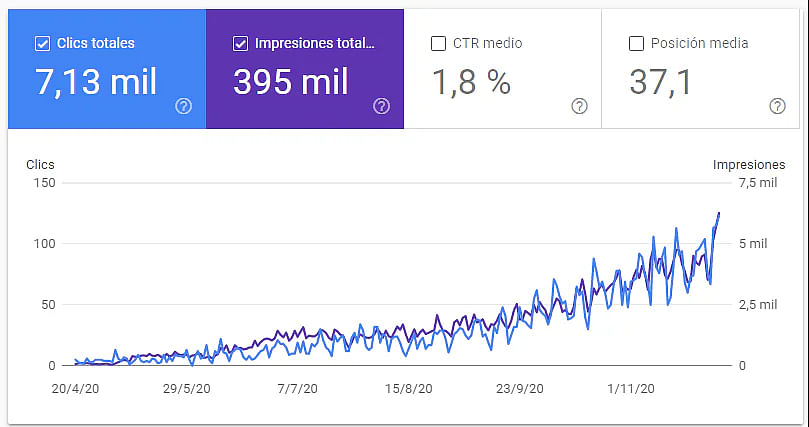Select the 37,1 average position value
809x427 pixels.
[662, 82]
